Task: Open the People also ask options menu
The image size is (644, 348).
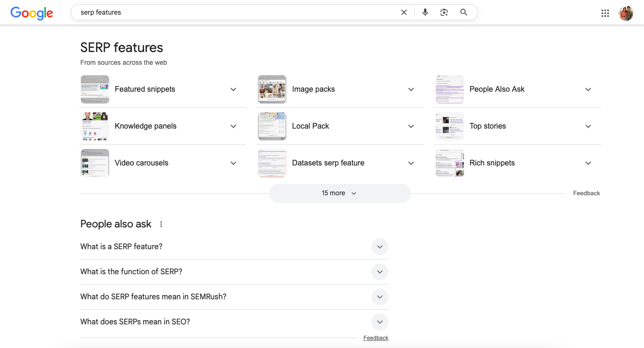Action: [161, 224]
